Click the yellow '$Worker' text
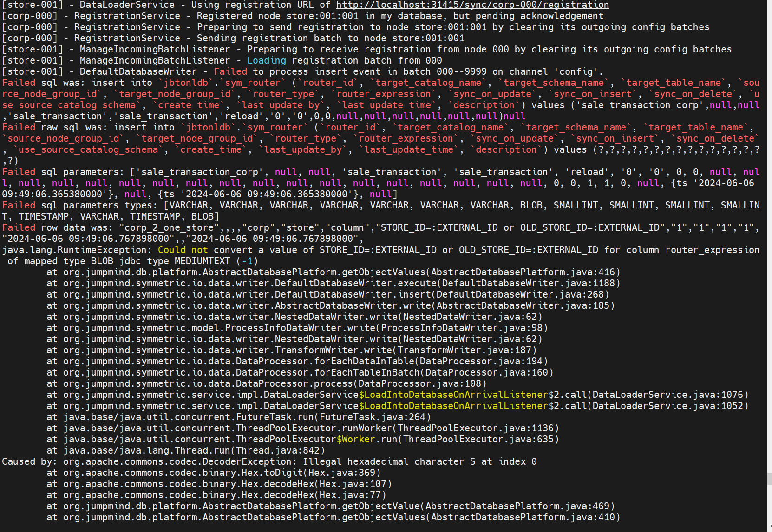This screenshot has height=532, width=772. tap(355, 440)
